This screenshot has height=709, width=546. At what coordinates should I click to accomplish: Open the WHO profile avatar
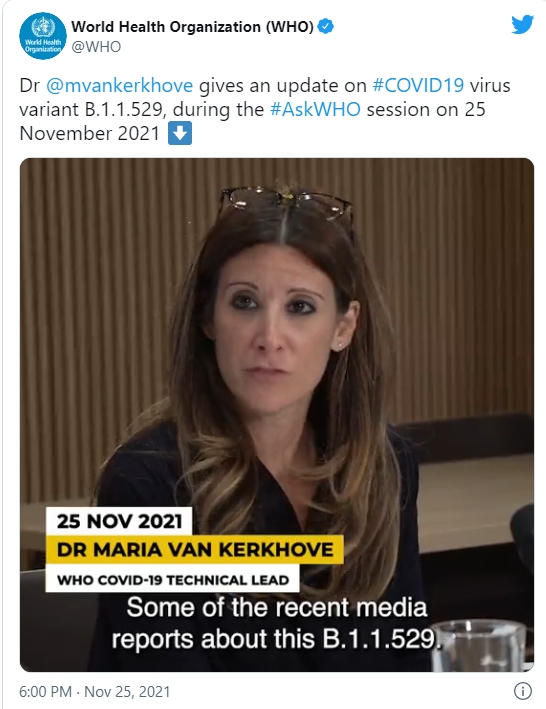click(x=43, y=36)
